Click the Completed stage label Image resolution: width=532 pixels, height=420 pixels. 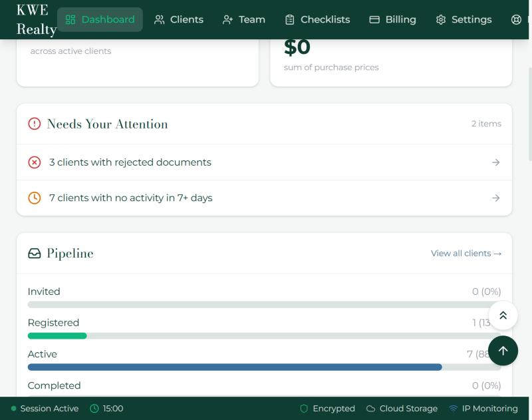(55, 385)
